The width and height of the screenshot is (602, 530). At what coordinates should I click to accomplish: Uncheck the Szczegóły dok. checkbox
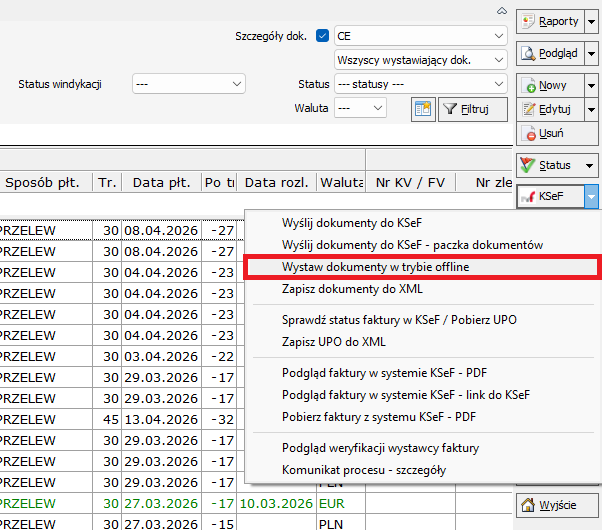(x=322, y=36)
